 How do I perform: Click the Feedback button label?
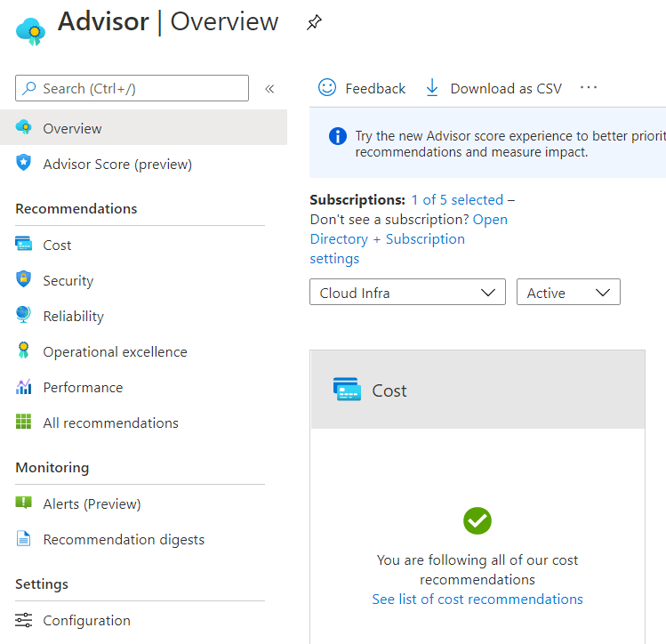point(375,88)
